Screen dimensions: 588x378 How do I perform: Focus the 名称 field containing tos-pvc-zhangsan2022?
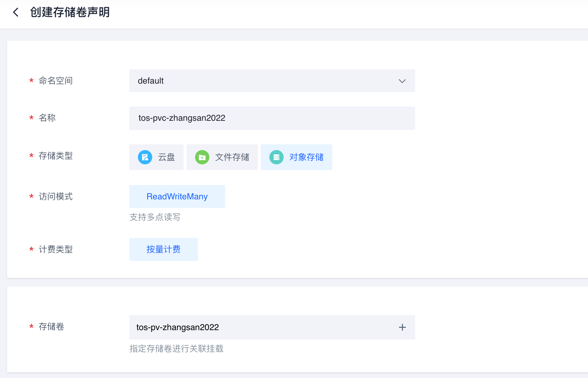point(272,118)
